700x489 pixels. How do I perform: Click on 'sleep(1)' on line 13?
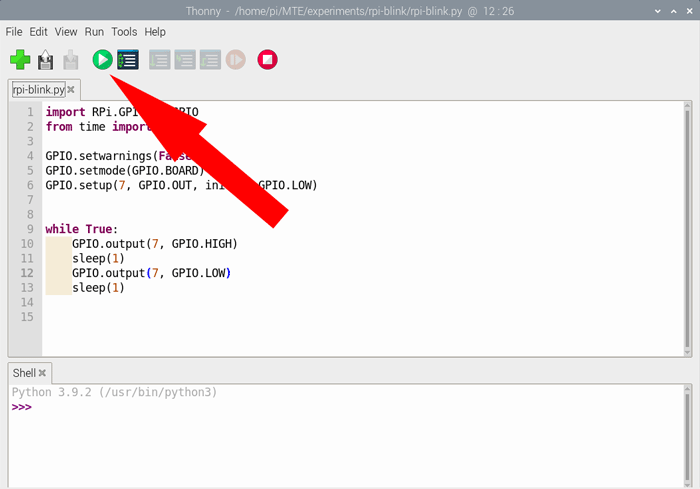tap(98, 288)
